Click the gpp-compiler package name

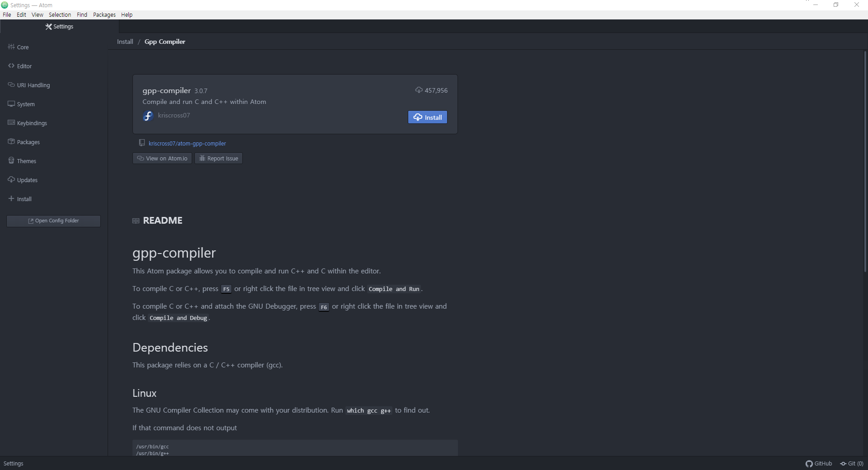[167, 90]
